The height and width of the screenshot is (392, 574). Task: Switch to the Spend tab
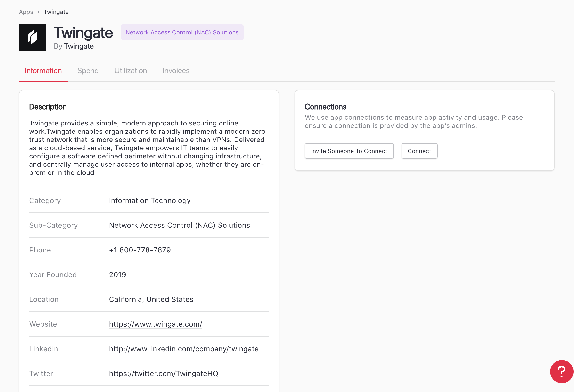pos(88,71)
